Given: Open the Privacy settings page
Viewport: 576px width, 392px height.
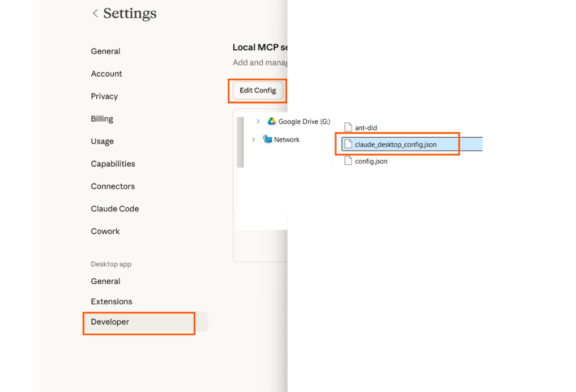Looking at the screenshot, I should coord(104,96).
